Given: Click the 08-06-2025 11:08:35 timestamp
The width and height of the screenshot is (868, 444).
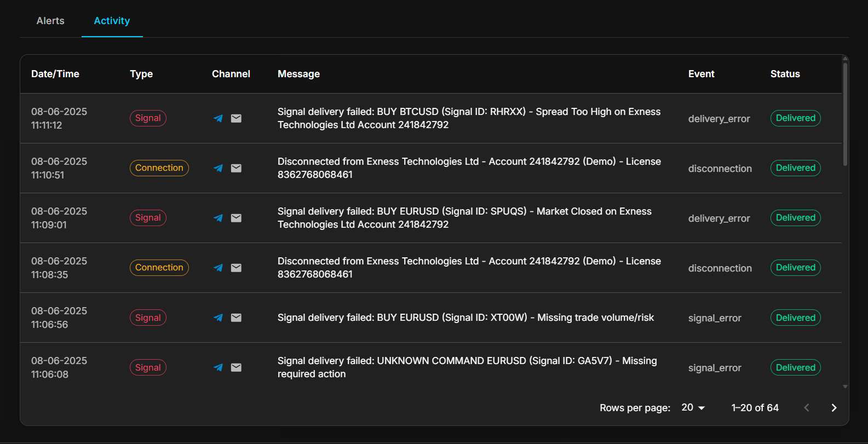Looking at the screenshot, I should tap(59, 268).
